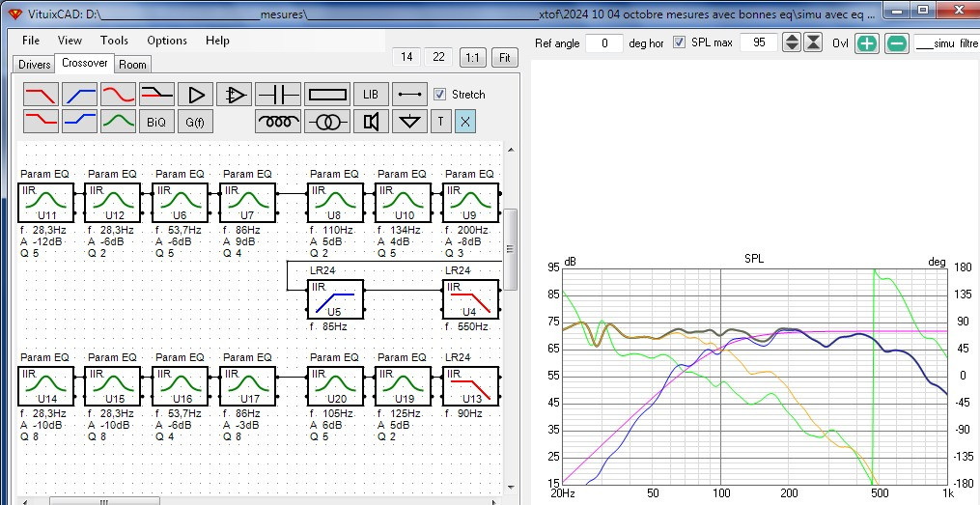Toggle the Stretch checkbox
Viewport: 980px width, 505px height.
point(440,95)
